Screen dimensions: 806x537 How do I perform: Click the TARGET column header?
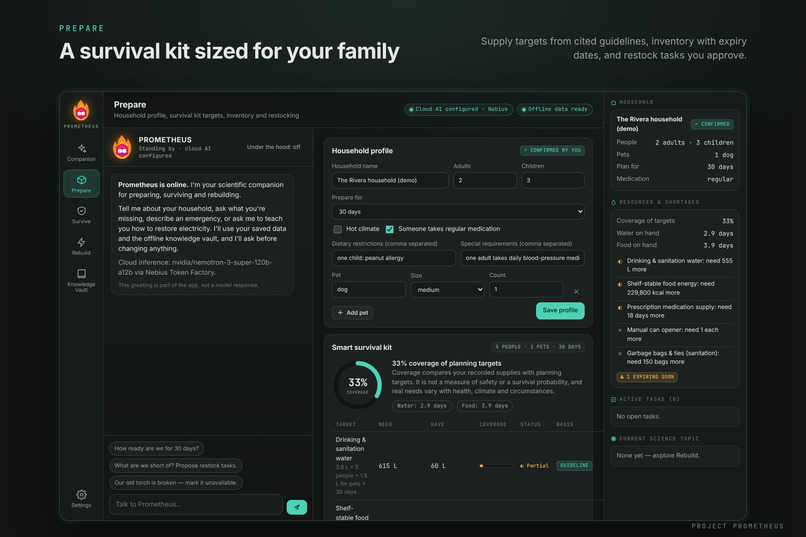[x=345, y=424]
